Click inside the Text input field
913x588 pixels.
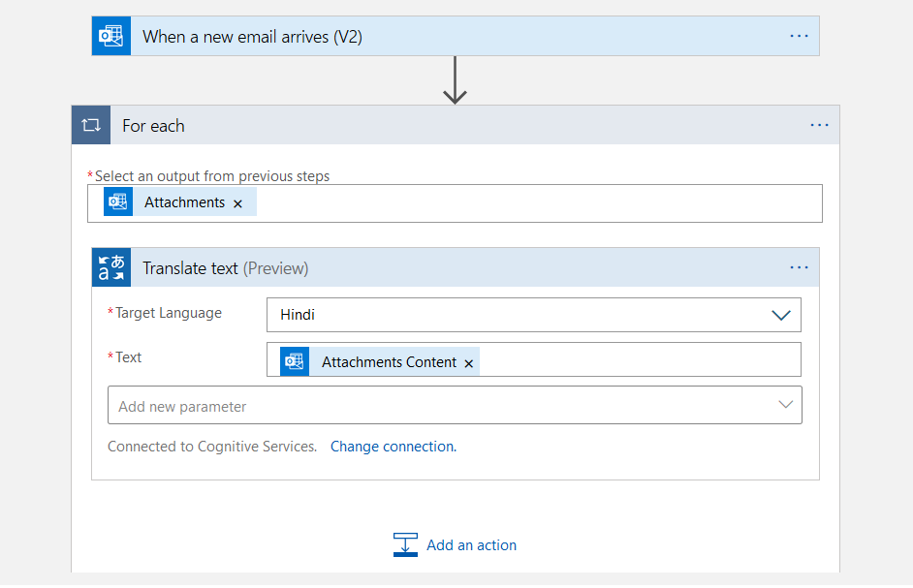(640, 360)
